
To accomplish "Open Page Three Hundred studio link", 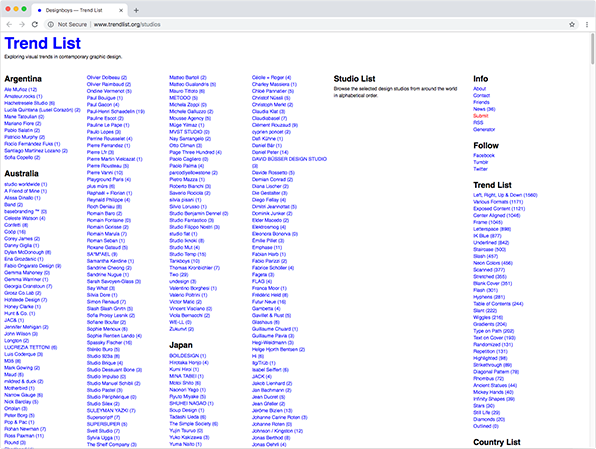I will 195,152.
